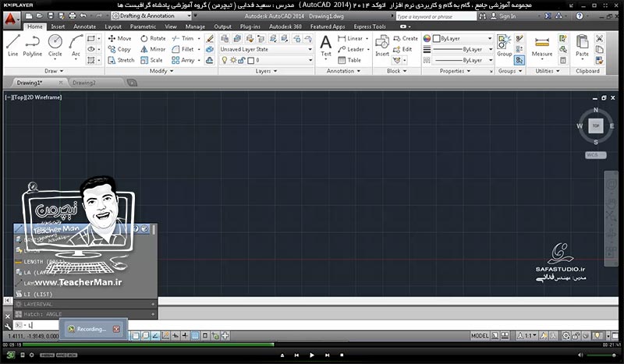The height and width of the screenshot is (364, 624).
Task: Activate the Rotate tool
Action: coord(153,38)
